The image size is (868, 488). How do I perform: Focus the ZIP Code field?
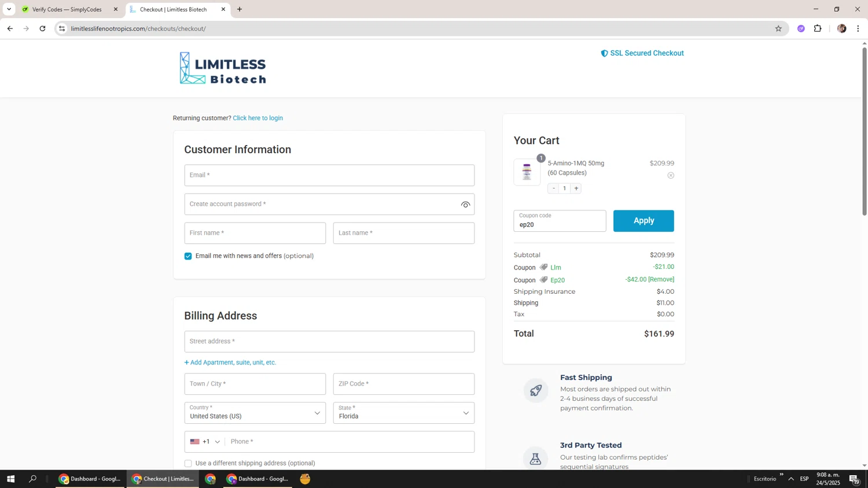403,384
